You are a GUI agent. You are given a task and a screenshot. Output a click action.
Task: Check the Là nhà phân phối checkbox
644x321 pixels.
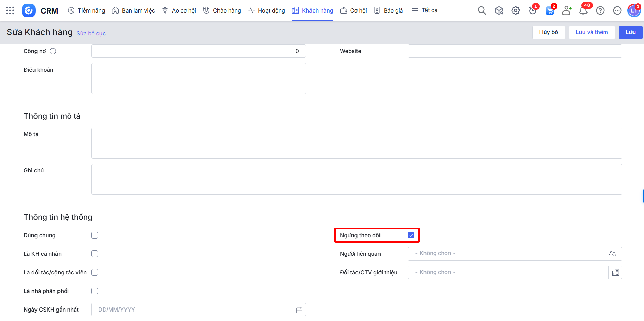95,291
